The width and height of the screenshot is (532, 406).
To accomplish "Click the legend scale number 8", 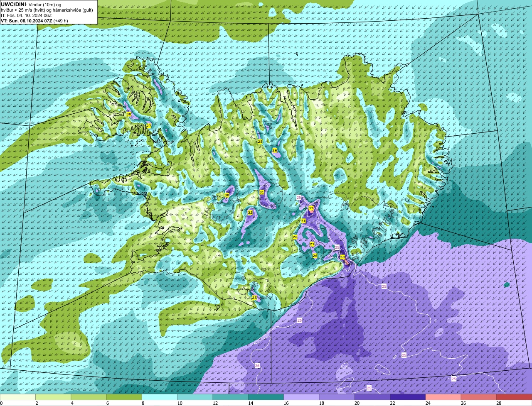I will 143,403.
